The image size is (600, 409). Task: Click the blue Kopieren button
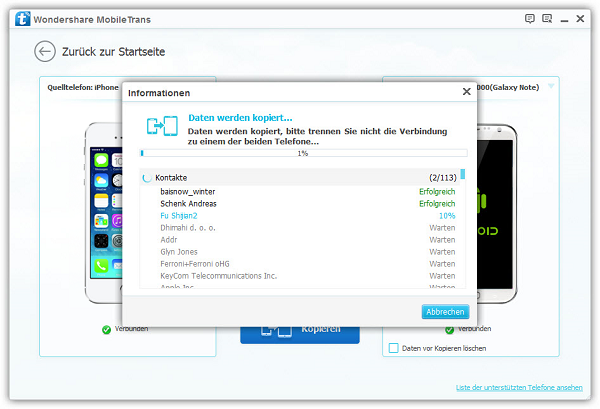click(x=300, y=335)
